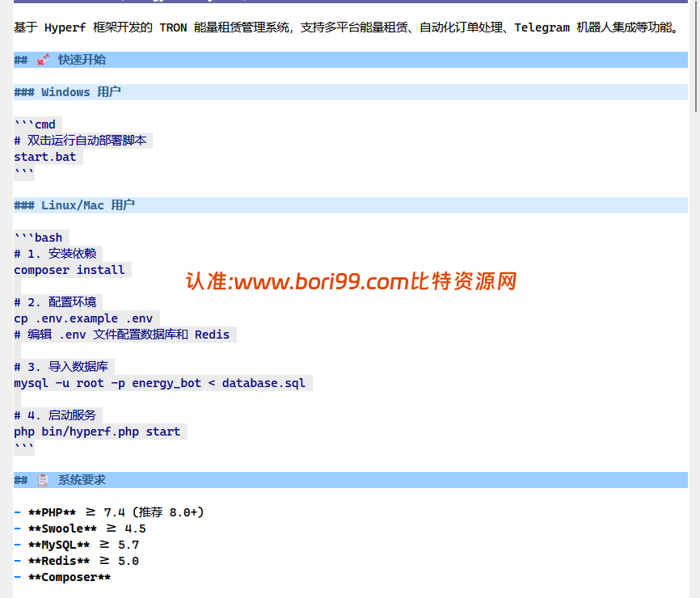The width and height of the screenshot is (700, 598).
Task: Click the '快速开始' heading text
Action: click(x=82, y=60)
